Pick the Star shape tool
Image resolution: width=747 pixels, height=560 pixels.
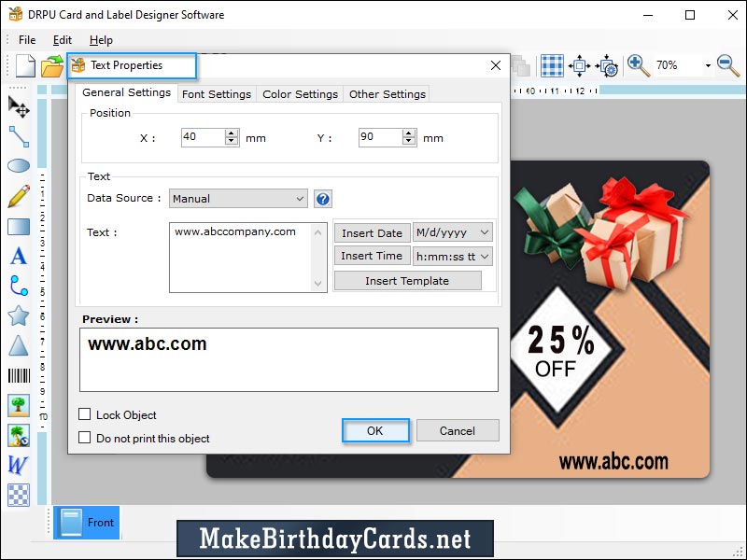[19, 315]
